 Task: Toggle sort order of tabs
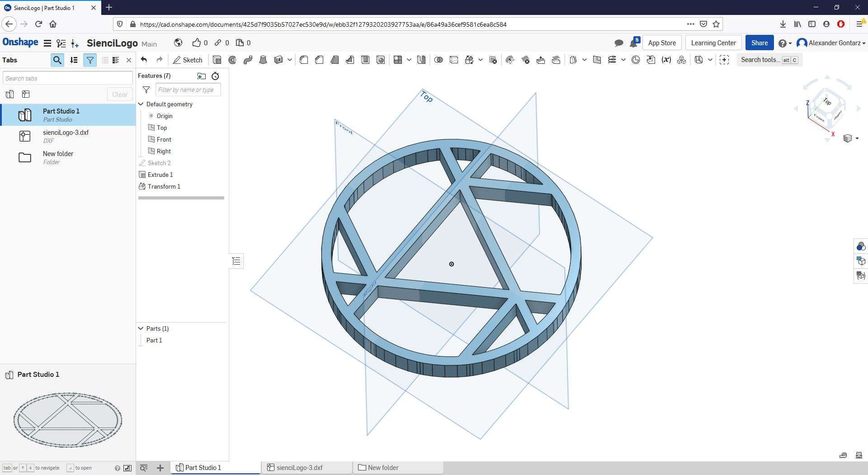pyautogui.click(x=74, y=60)
